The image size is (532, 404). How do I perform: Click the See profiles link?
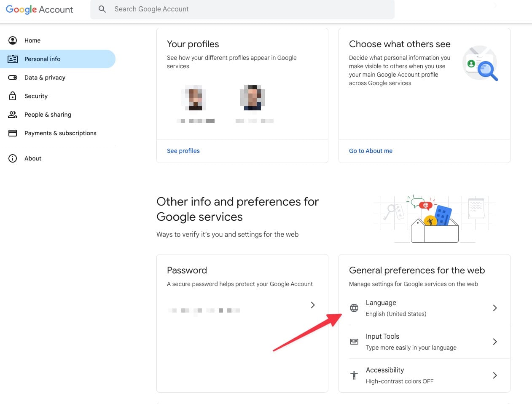point(183,151)
